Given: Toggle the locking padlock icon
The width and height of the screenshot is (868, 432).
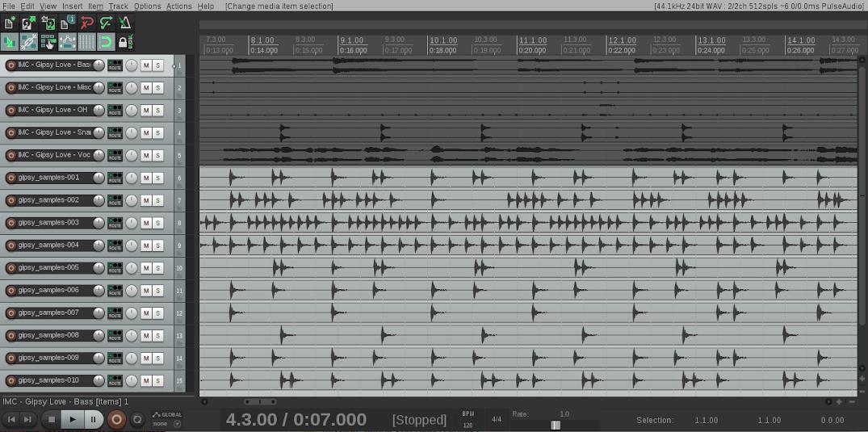Looking at the screenshot, I should click(x=125, y=41).
